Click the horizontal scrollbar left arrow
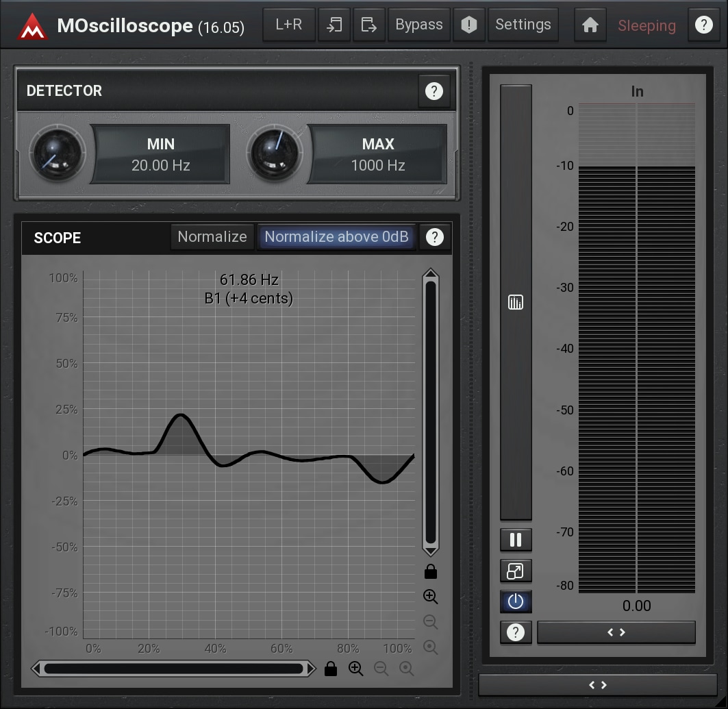The height and width of the screenshot is (709, 728). pyautogui.click(x=36, y=669)
